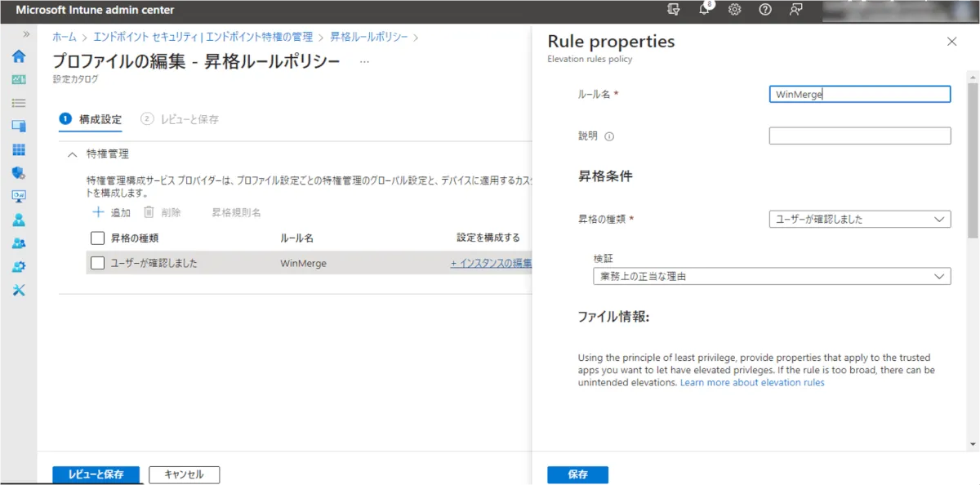Check the WinMerge rule row checkbox
This screenshot has height=485, width=980.
click(x=97, y=263)
